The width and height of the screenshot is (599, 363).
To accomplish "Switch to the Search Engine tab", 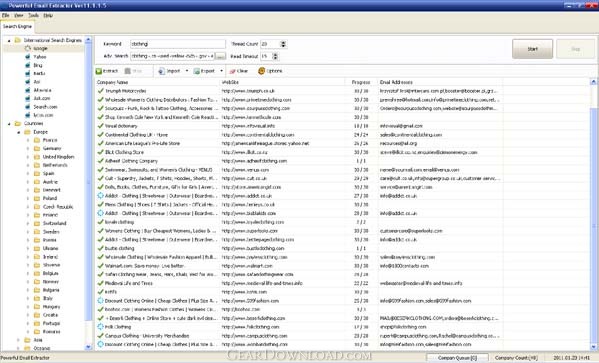I will coord(18,26).
